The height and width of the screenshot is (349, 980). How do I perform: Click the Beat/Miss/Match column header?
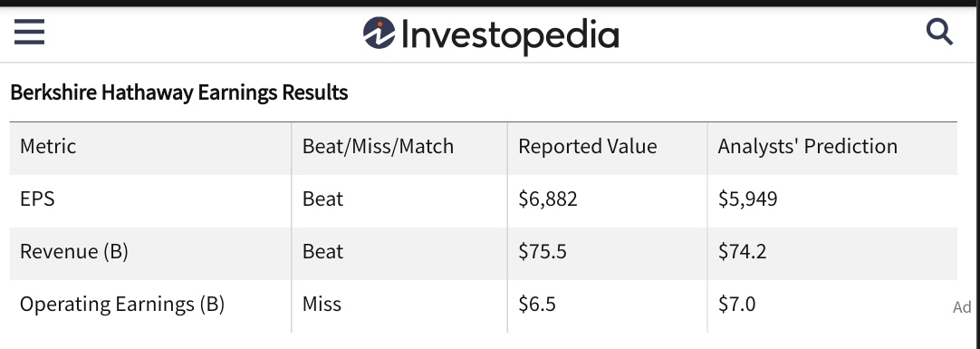pyautogui.click(x=378, y=146)
